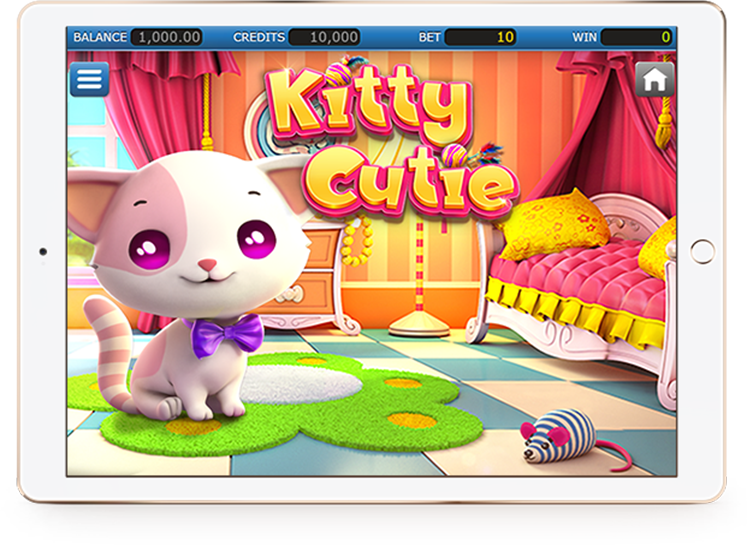Select the credits value 10,000 field

[324, 37]
